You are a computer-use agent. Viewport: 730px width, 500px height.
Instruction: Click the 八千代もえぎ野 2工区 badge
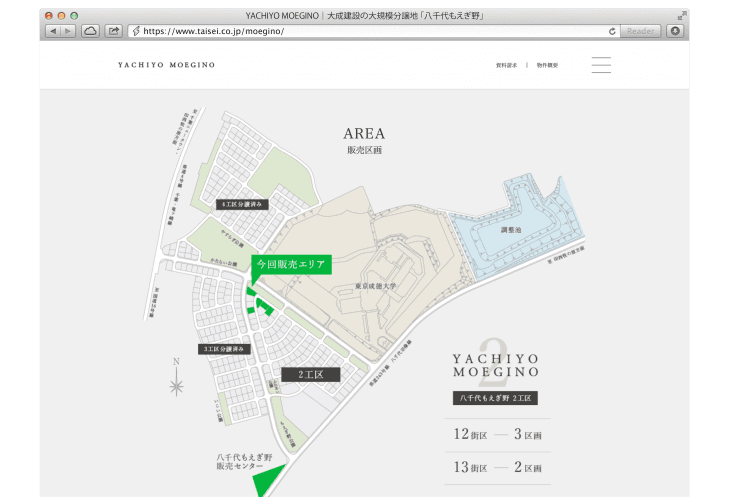[495, 398]
